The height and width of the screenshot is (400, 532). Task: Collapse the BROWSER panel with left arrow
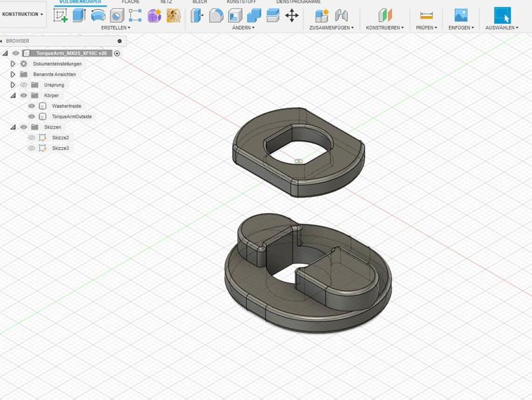click(x=1, y=41)
